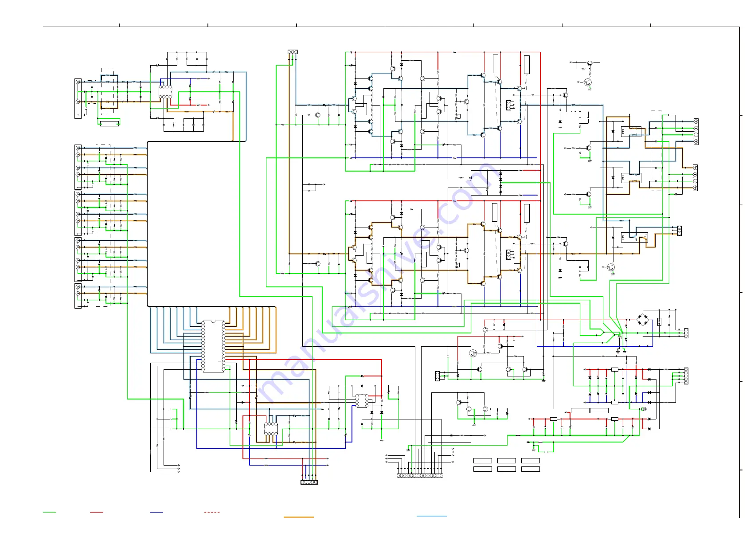Click the top-left empty label box in the six-box group

pos(483,461)
